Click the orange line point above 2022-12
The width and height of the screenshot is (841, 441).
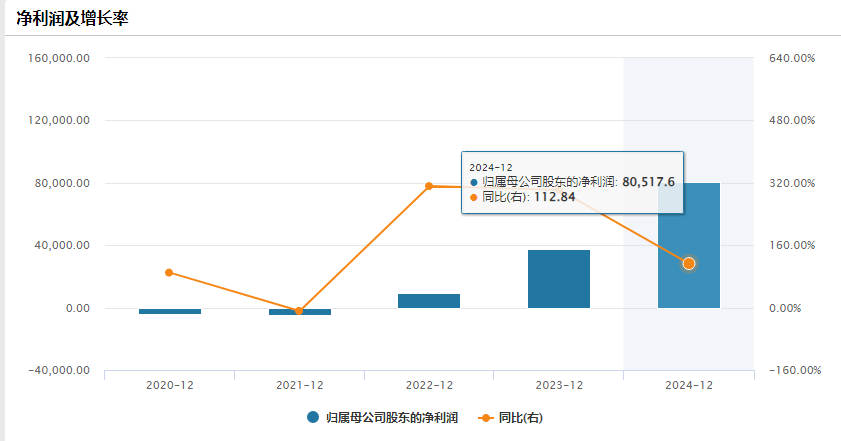429,186
